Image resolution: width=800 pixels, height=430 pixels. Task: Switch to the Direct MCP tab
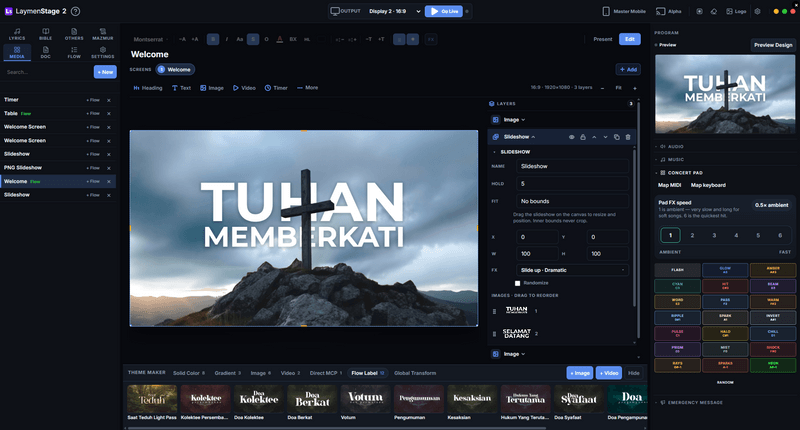(326, 373)
